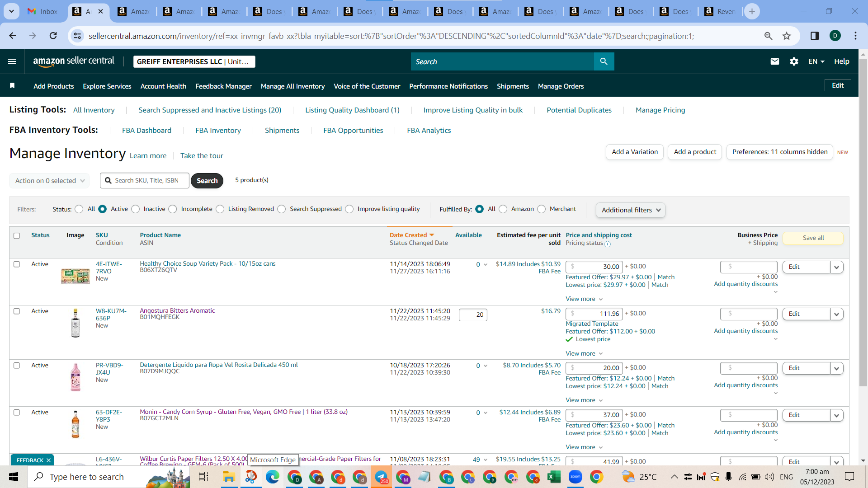Toggle the browser side panel icon
Screen dimensions: 868x488
[815, 36]
